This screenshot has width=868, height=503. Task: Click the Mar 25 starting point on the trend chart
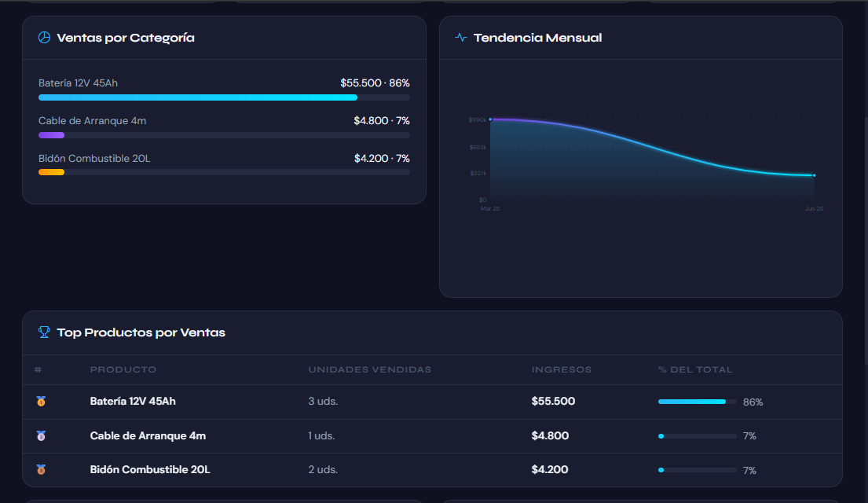click(490, 119)
